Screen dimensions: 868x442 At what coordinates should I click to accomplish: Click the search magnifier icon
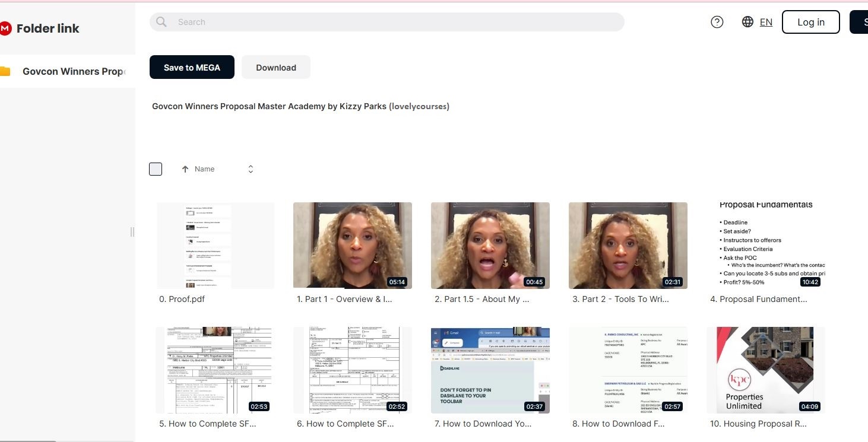click(x=161, y=22)
